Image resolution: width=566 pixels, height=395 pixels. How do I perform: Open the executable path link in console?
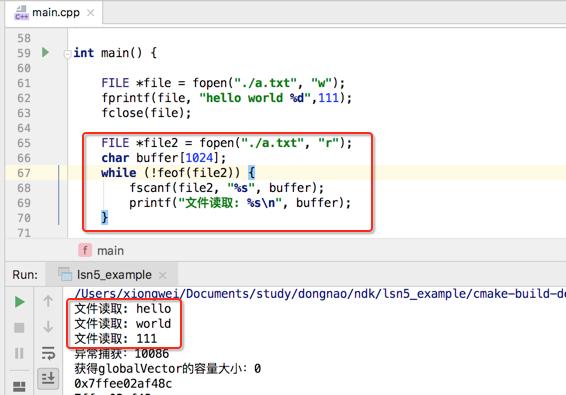(320, 294)
